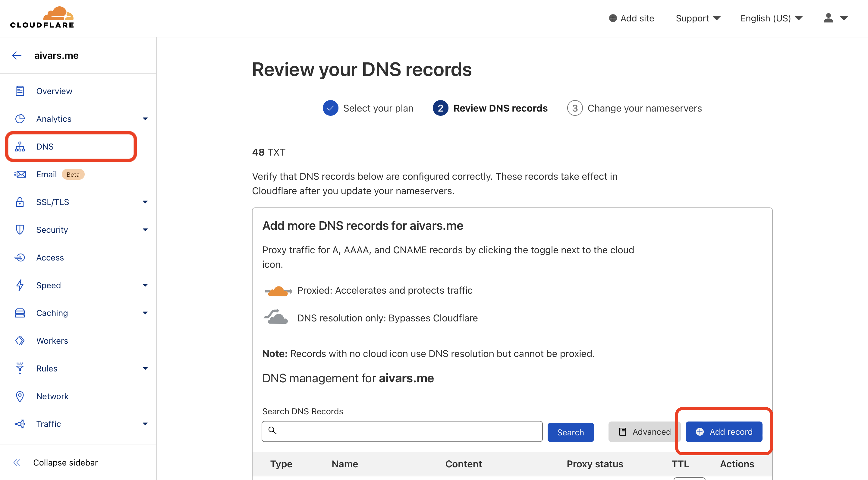The image size is (868, 480).
Task: Click the back arrow next to aivars.me
Action: (17, 55)
